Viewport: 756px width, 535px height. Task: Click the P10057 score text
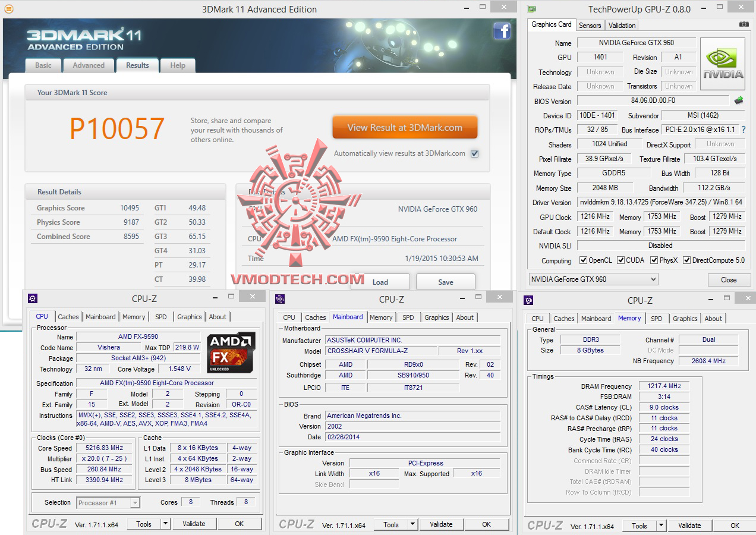click(x=117, y=128)
